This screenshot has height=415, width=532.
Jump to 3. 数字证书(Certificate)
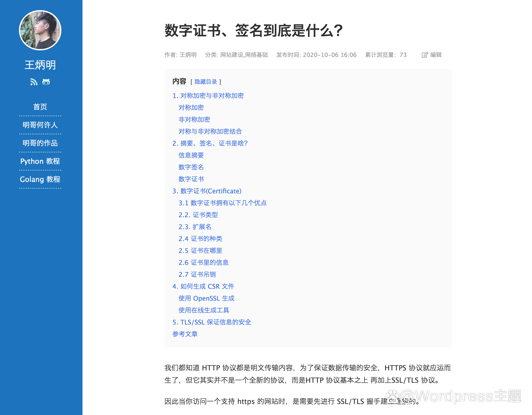pos(207,191)
